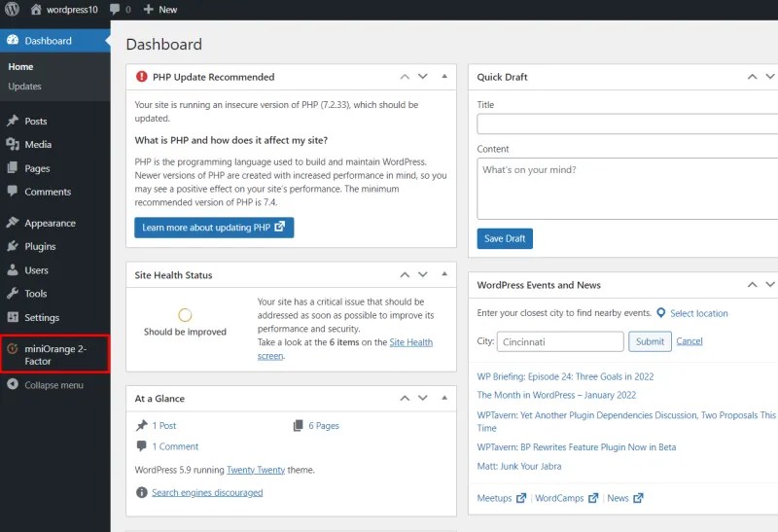This screenshot has height=532, width=778.
Task: Click the Submit city button
Action: [650, 341]
